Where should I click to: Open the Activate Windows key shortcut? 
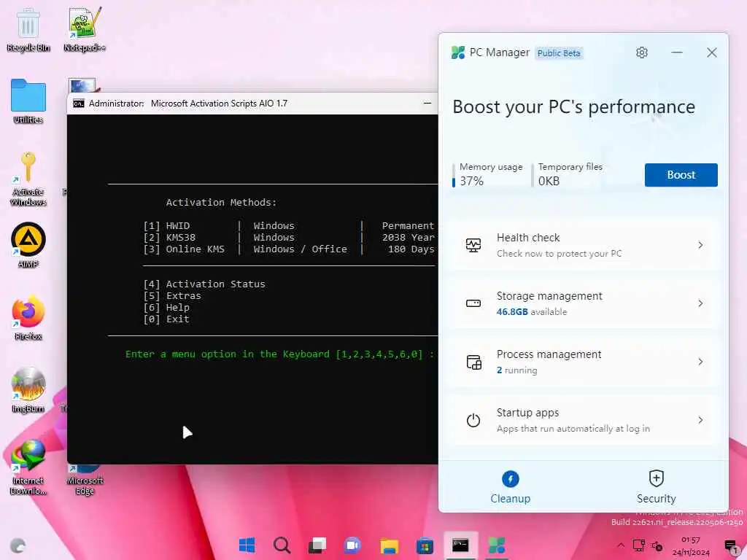tap(28, 179)
